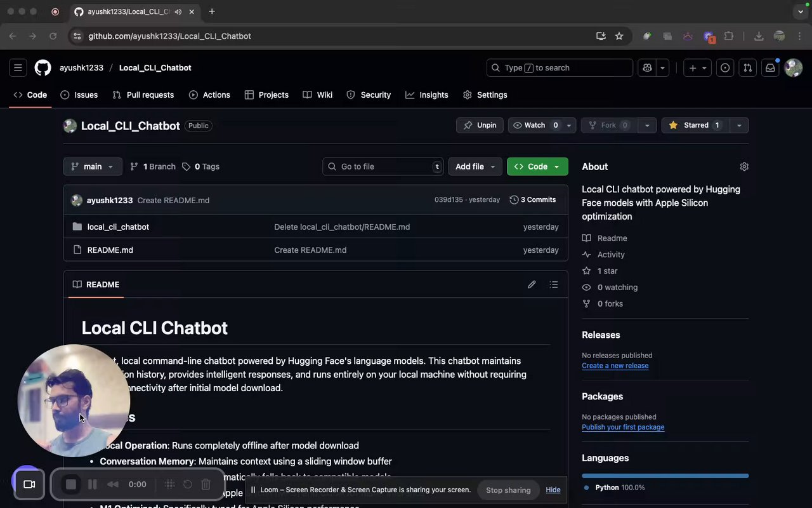The height and width of the screenshot is (508, 812).
Task: Open the Security tab
Action: 369,95
